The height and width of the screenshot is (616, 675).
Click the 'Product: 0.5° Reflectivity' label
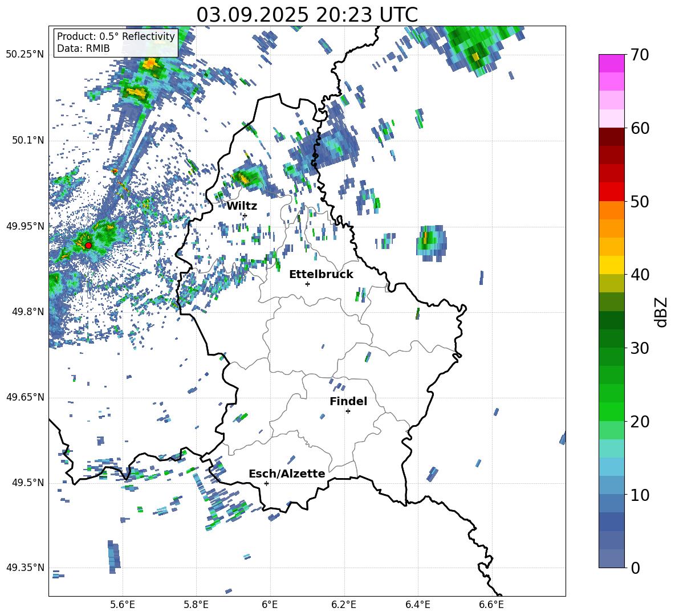(116, 36)
